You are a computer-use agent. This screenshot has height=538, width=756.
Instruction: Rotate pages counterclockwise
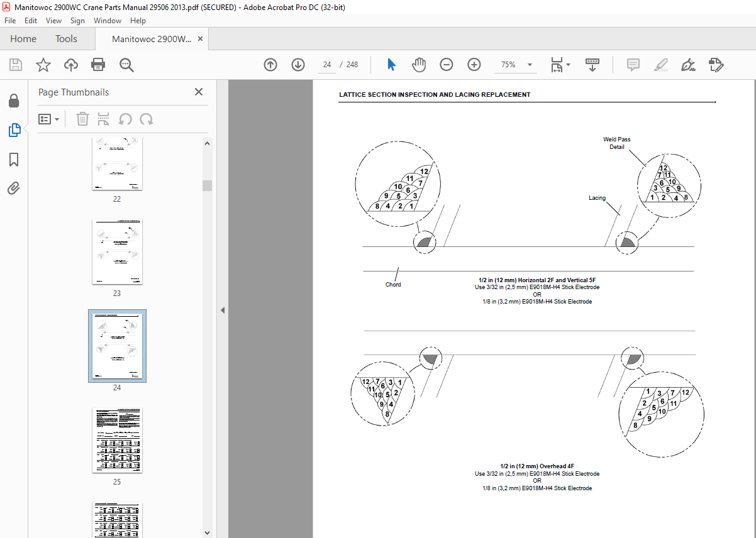pyautogui.click(x=125, y=119)
